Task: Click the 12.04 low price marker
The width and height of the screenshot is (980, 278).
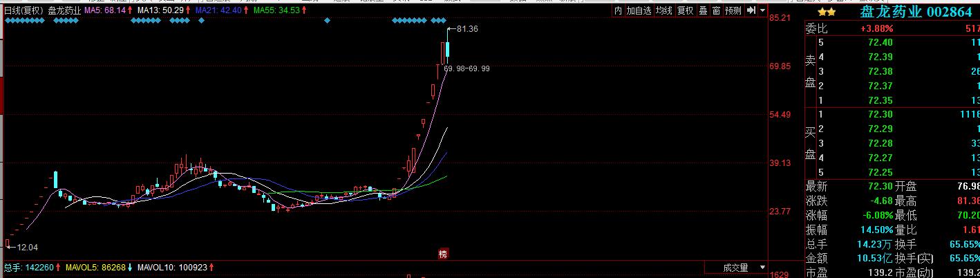Action: click(26, 247)
